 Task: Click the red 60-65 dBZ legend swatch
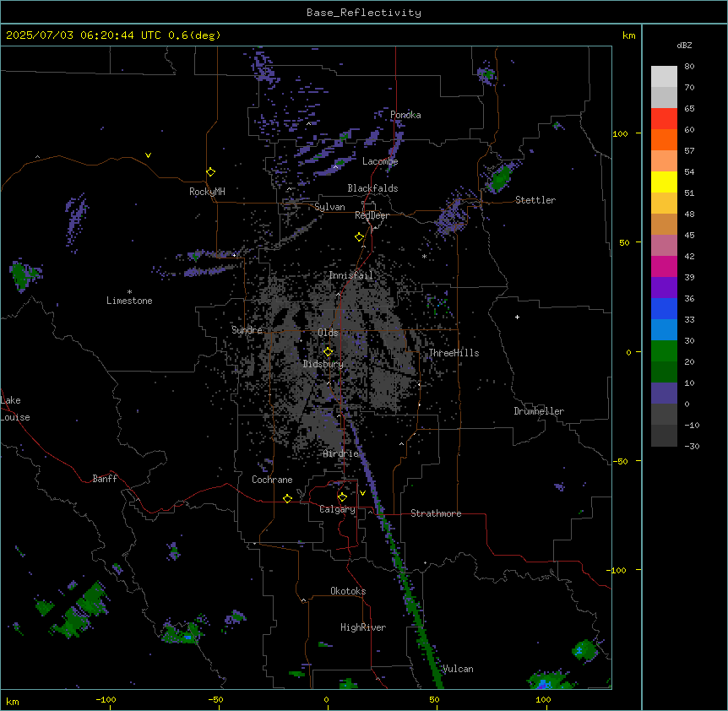click(664, 118)
